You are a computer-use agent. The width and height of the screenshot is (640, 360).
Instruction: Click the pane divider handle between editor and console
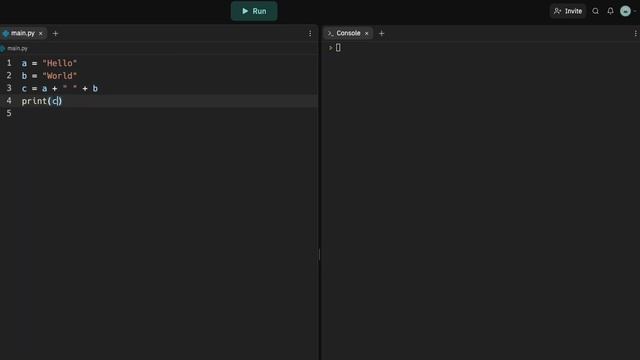[319, 254]
